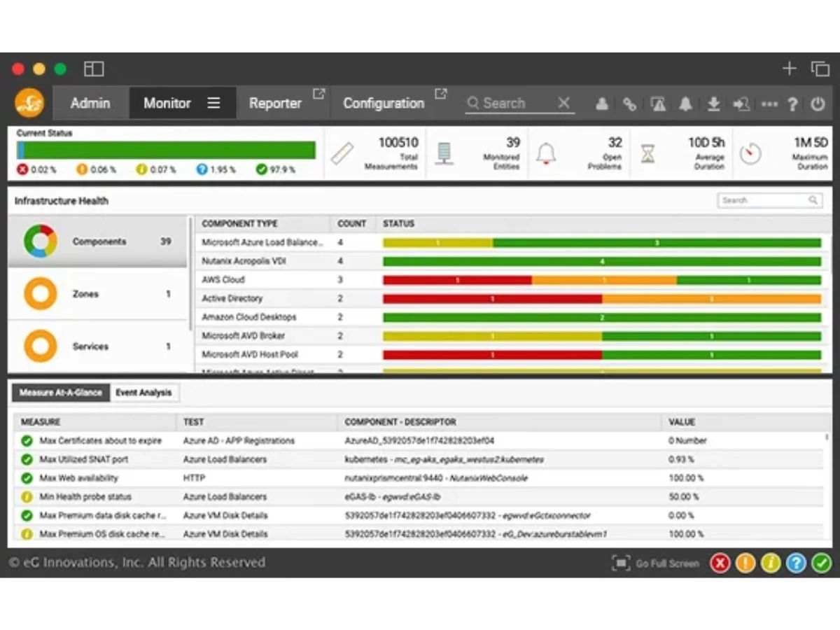The image size is (840, 630).
Task: Select the Monitor tab
Action: pyautogui.click(x=167, y=103)
